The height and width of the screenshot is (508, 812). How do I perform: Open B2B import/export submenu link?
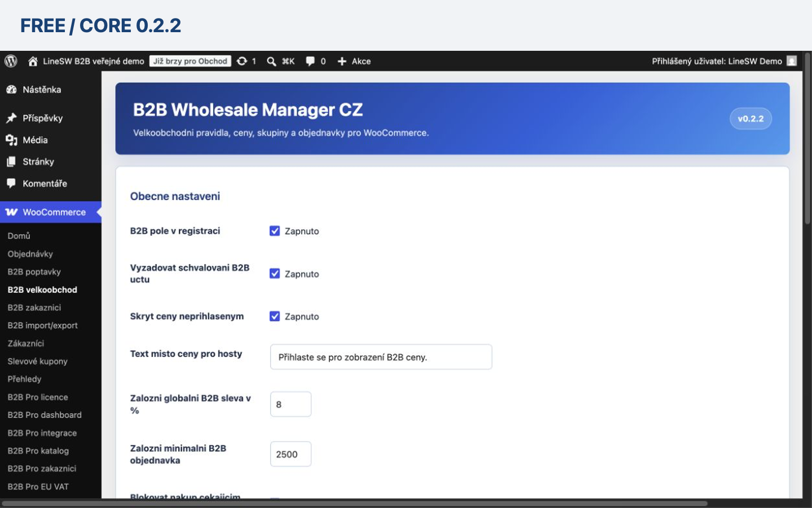coord(43,326)
